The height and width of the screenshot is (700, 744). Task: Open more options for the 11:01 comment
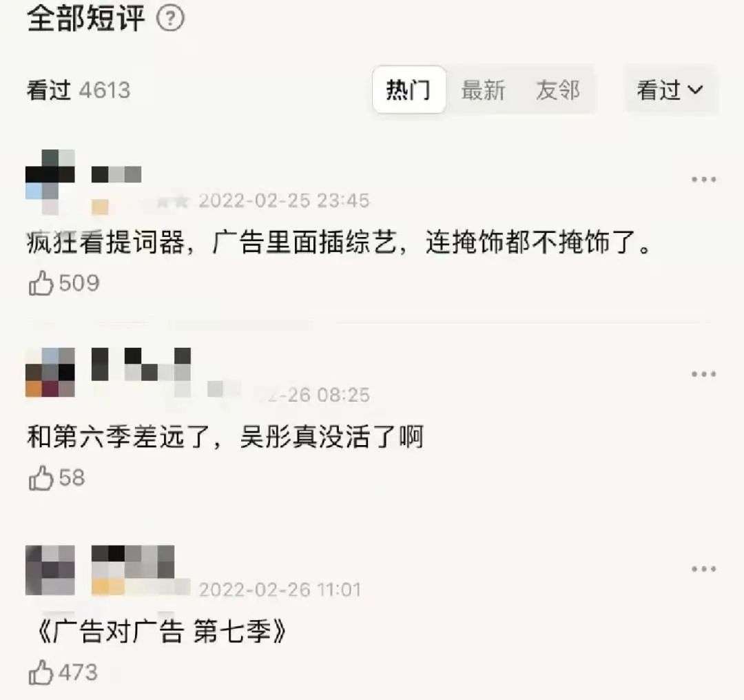tap(703, 568)
